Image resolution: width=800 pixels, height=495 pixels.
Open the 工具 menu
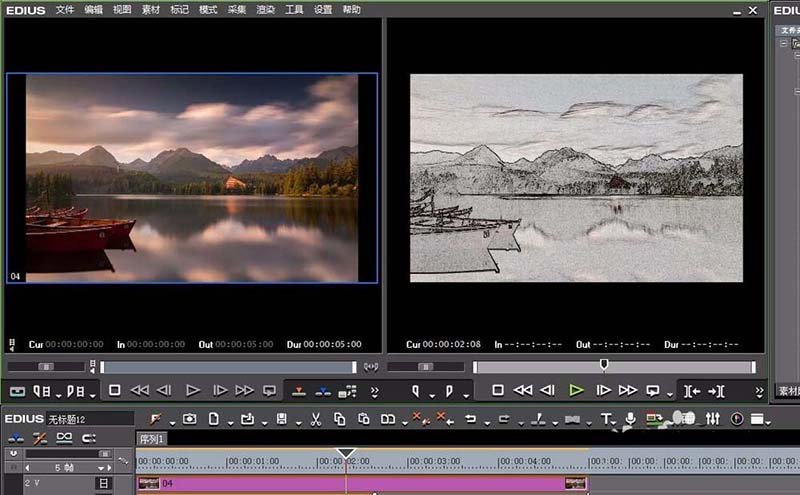point(294,10)
